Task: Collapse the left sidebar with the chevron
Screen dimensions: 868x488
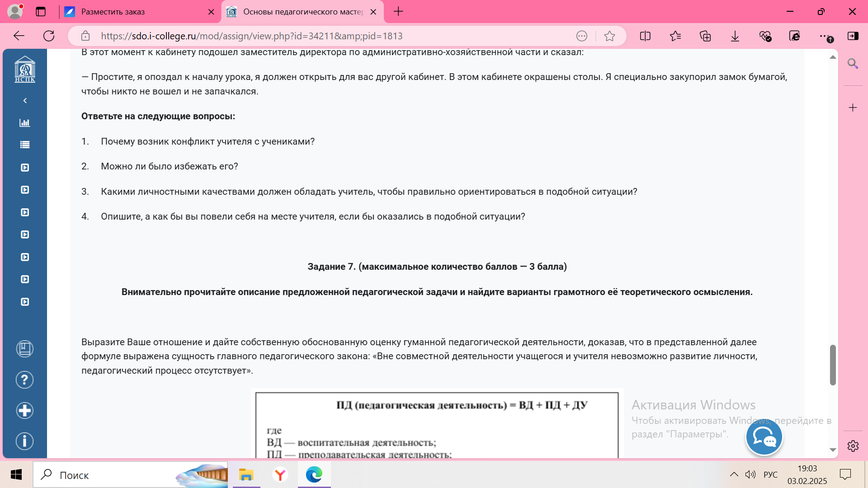Action: click(25, 100)
